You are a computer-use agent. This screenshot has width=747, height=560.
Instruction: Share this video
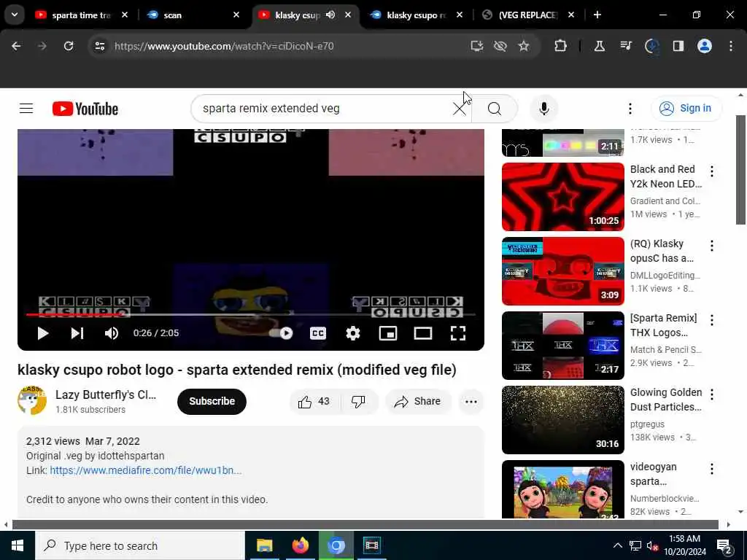coord(418,402)
